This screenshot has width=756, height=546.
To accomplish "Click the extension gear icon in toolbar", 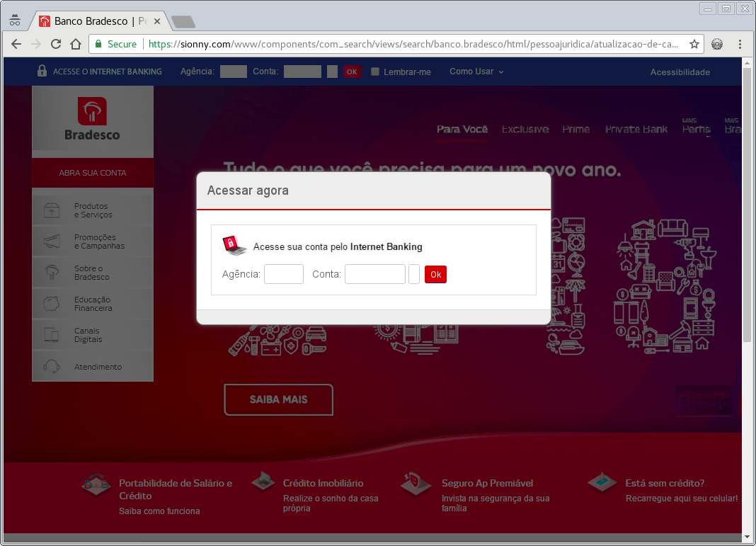I will [717, 45].
